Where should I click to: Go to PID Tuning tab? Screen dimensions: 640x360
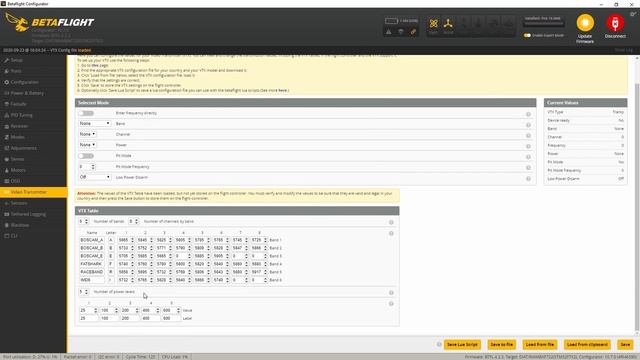[x=33, y=115]
